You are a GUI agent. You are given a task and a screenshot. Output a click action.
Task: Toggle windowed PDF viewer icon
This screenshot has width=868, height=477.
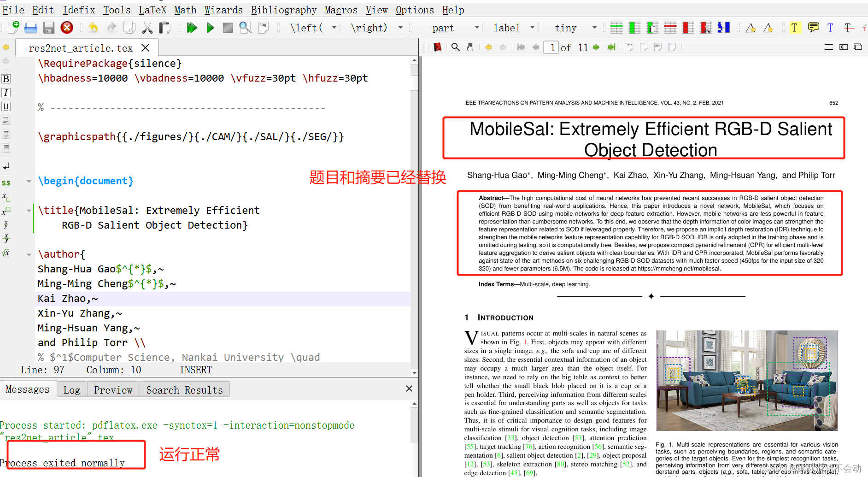click(x=858, y=47)
